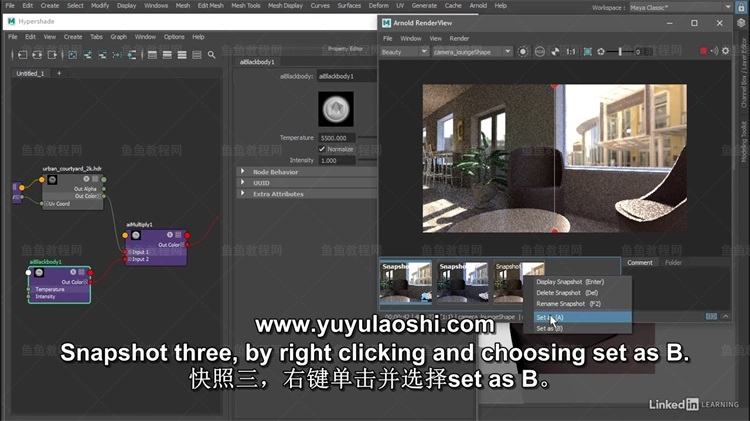
Task: Click the Temperature value field
Action: click(337, 138)
